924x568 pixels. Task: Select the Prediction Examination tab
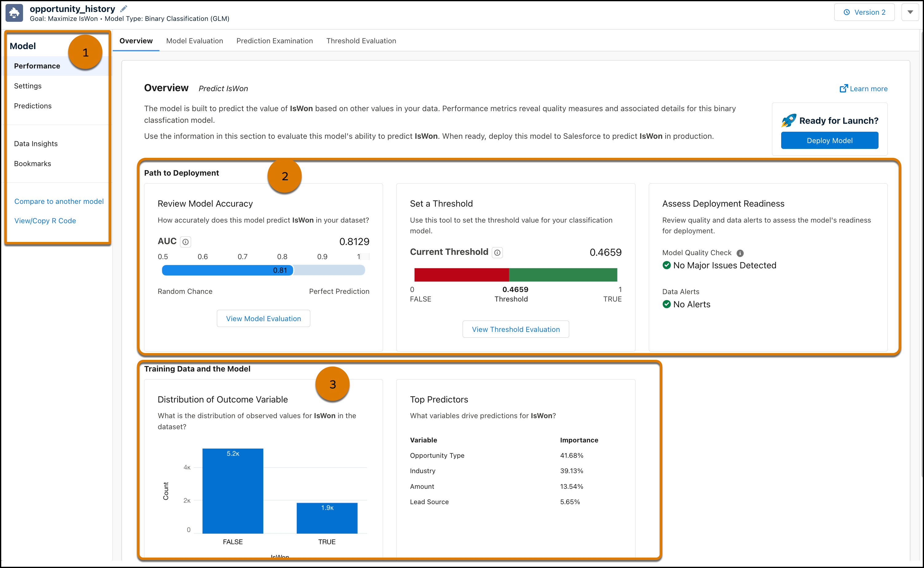click(x=275, y=41)
